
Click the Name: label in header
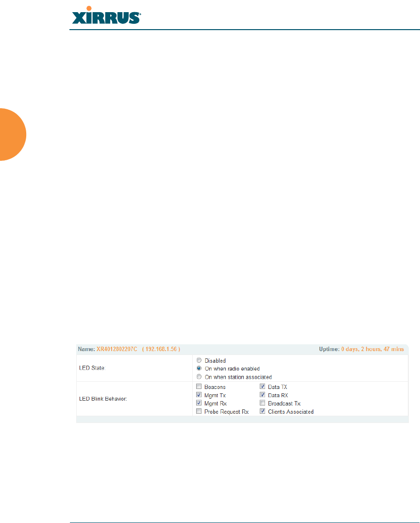[x=86, y=349]
